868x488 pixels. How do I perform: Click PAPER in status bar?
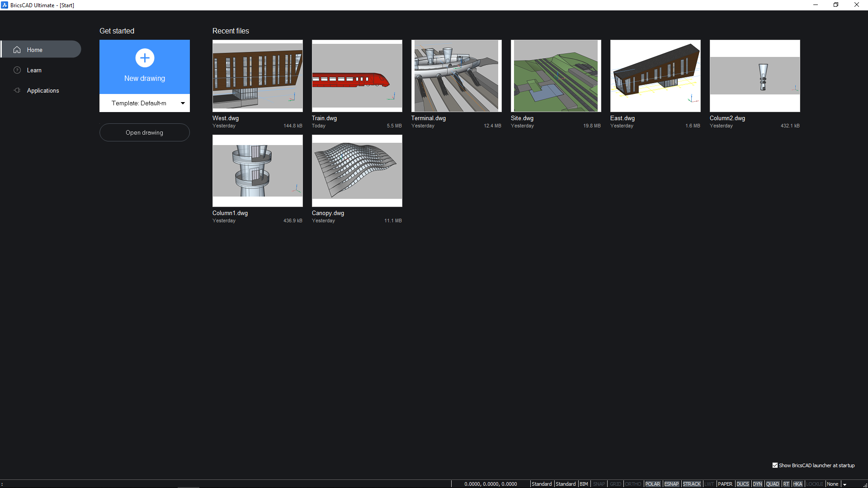pyautogui.click(x=725, y=484)
